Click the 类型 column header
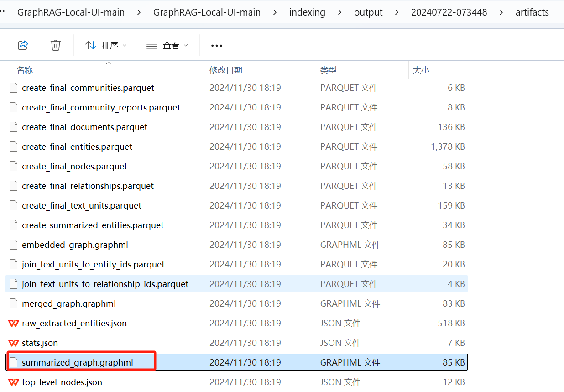The image size is (564, 392). [329, 70]
